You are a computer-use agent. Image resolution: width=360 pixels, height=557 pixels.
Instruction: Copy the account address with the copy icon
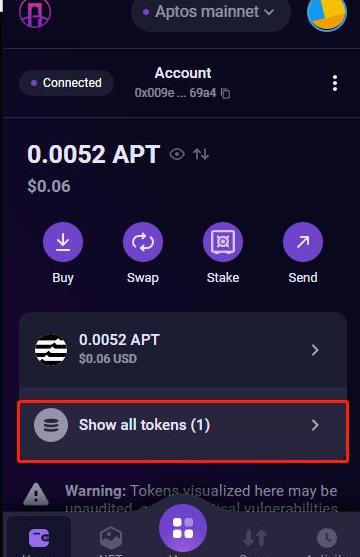[x=225, y=93]
